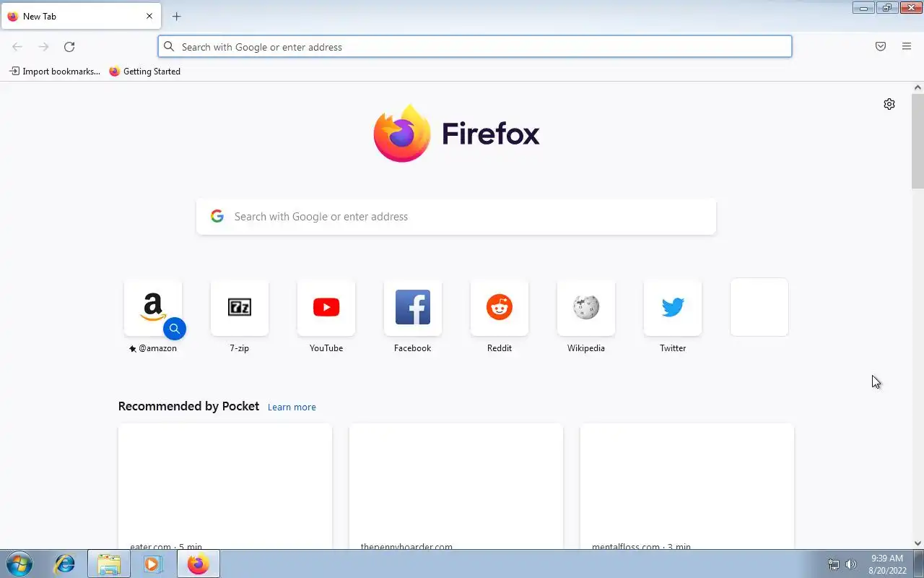Open Windows Media Player from taskbar

pos(152,564)
